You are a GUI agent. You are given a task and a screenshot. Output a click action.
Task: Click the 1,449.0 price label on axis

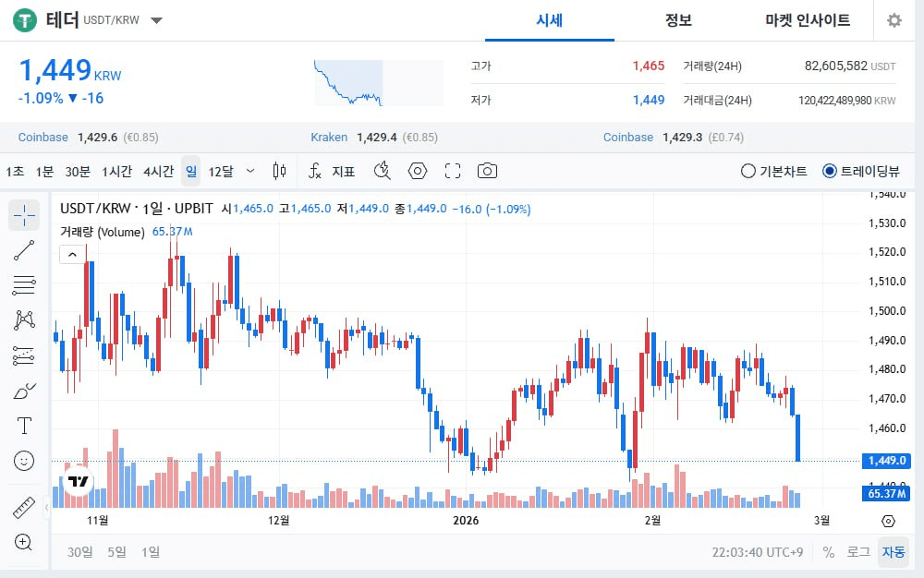click(885, 461)
